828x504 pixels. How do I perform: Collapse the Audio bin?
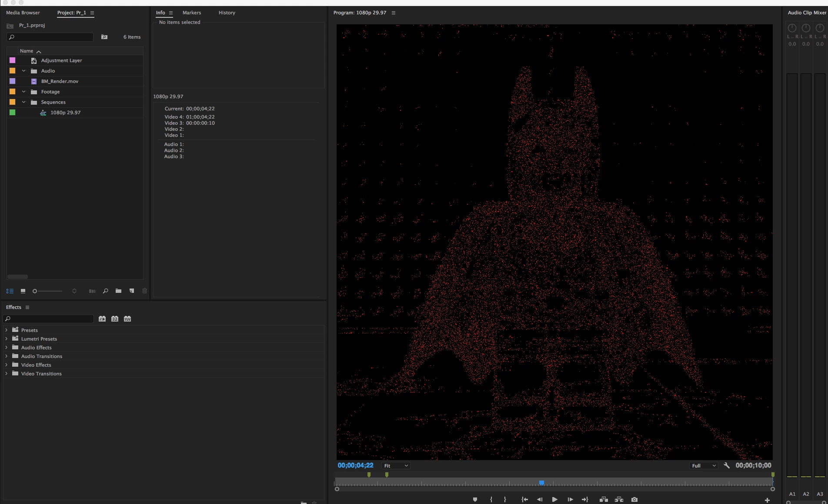[x=24, y=71]
